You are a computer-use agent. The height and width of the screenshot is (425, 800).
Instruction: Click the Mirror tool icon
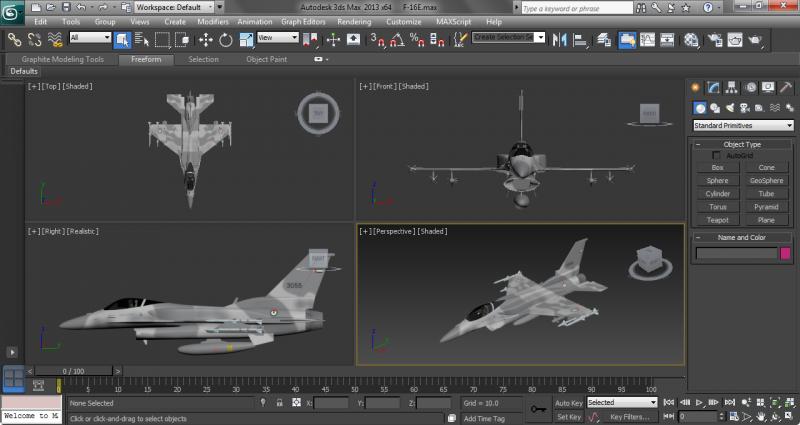pos(560,39)
